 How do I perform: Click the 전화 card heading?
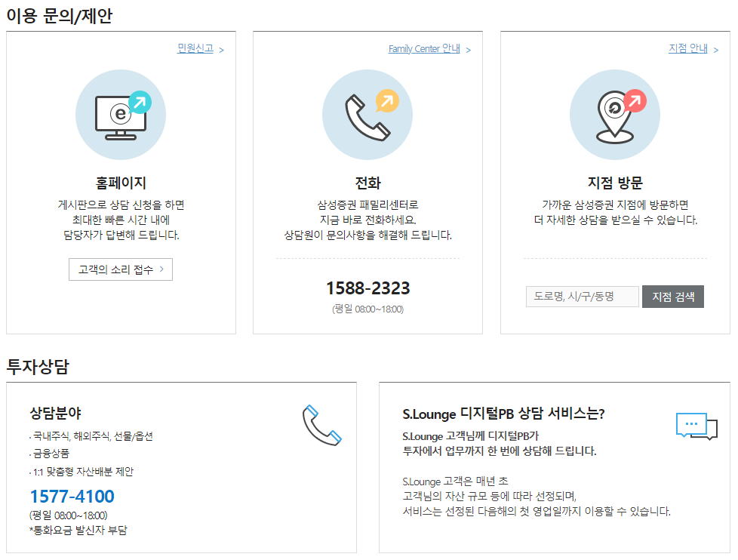pyautogui.click(x=367, y=183)
